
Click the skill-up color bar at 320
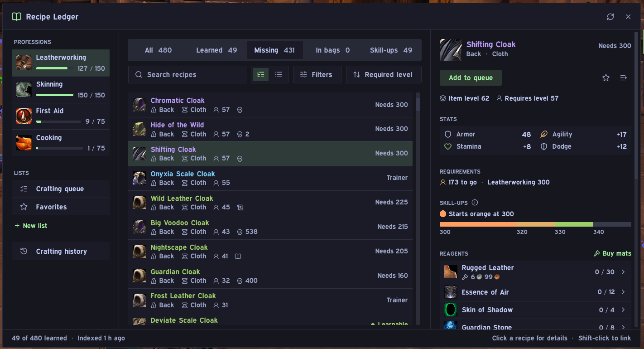tap(536, 224)
